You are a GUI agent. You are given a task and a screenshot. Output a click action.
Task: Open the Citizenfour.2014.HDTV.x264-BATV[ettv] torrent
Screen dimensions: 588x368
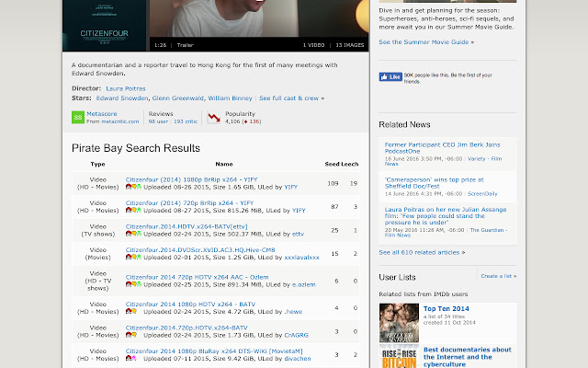pos(187,225)
